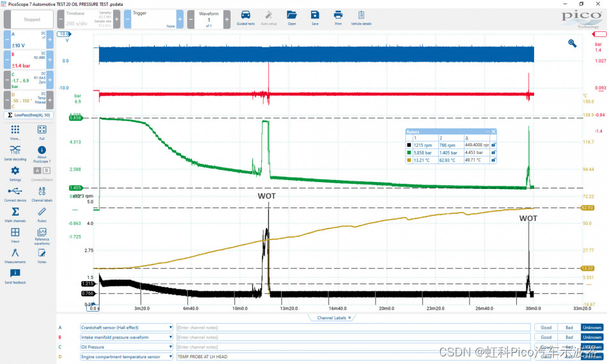The image size is (607, 364).
Task: Select the Channel Labels tab
Action: [330, 317]
